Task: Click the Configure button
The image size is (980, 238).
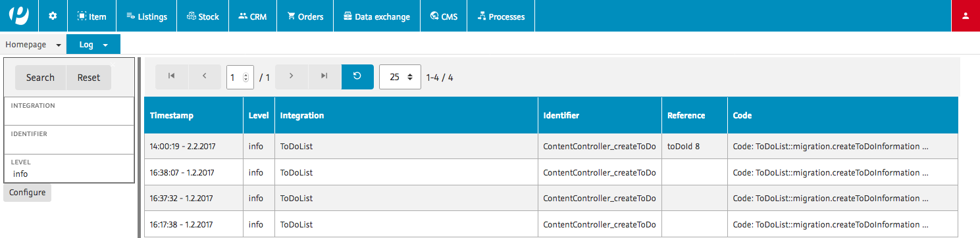Action: [x=28, y=193]
